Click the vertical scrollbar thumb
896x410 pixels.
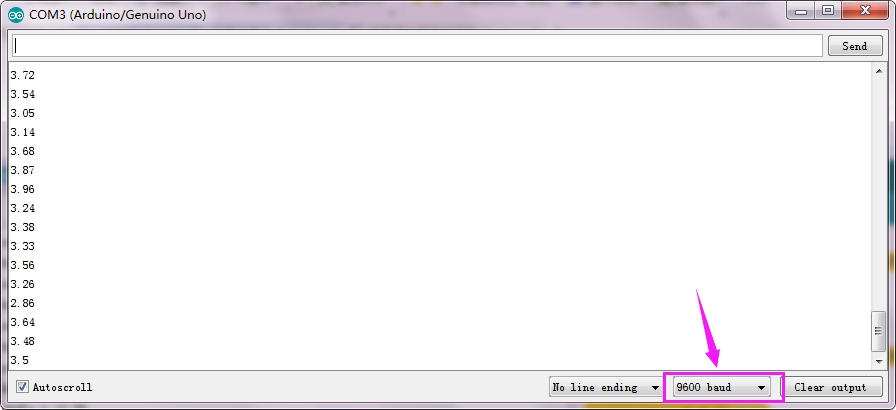(x=878, y=332)
